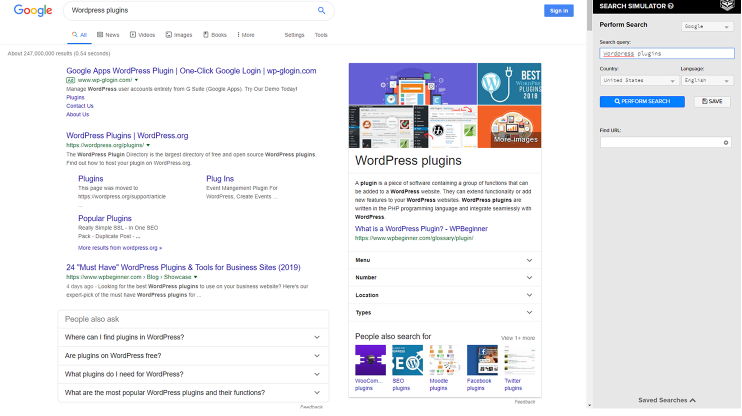
Task: Switch to the Images tab
Action: tap(179, 35)
